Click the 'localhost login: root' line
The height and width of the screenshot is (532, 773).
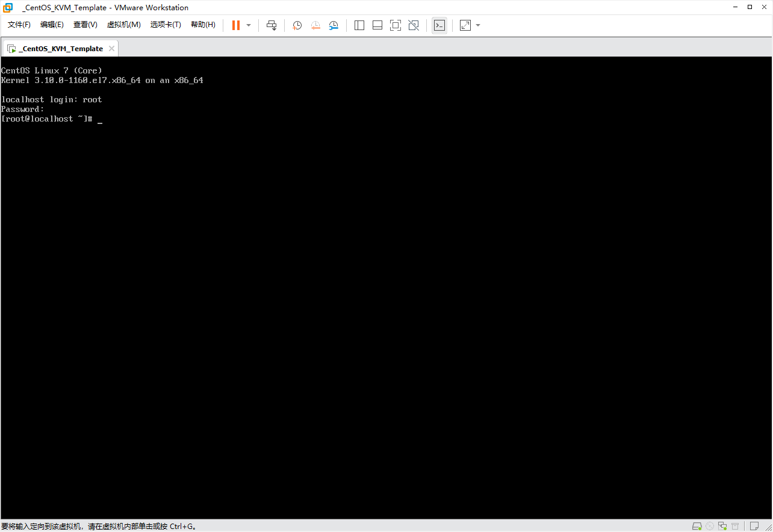click(x=52, y=99)
